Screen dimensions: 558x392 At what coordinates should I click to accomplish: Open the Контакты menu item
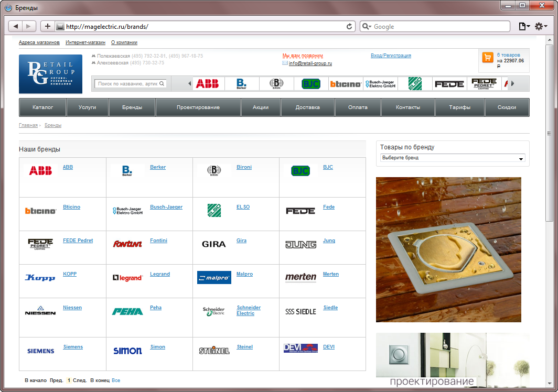pos(408,107)
